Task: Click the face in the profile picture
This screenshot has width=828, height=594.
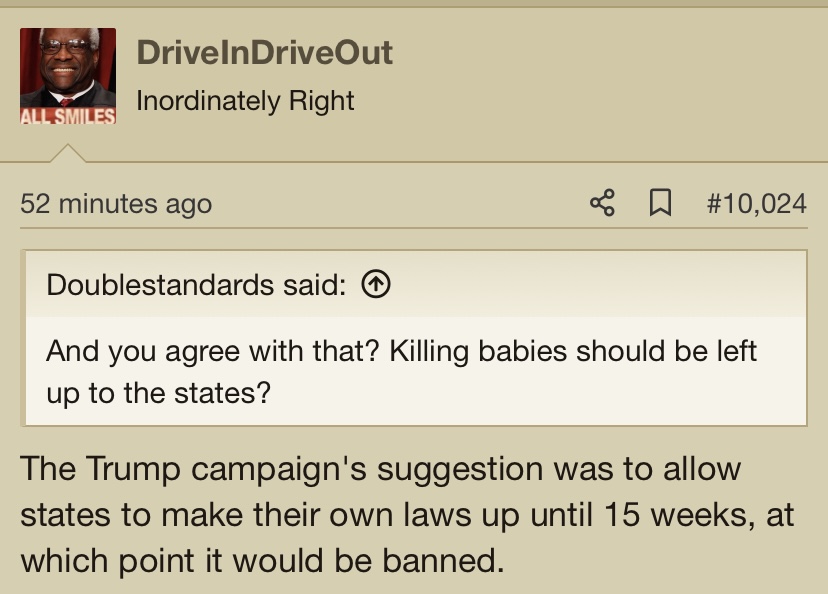Action: (x=65, y=61)
